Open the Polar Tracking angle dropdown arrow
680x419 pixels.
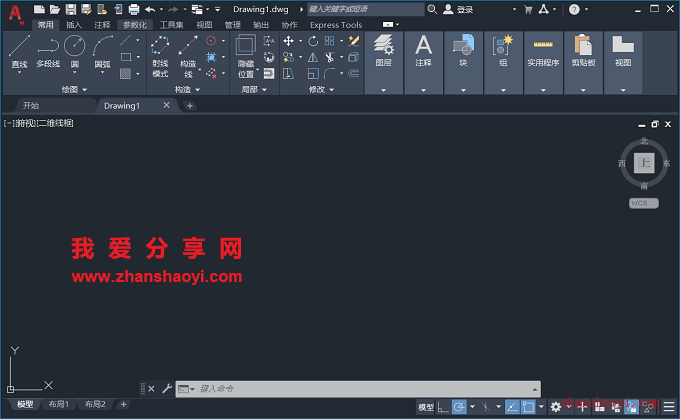472,407
